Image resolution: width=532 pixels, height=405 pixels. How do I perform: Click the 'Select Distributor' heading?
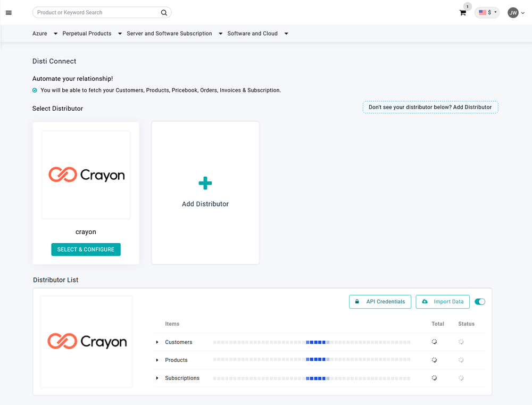57,109
